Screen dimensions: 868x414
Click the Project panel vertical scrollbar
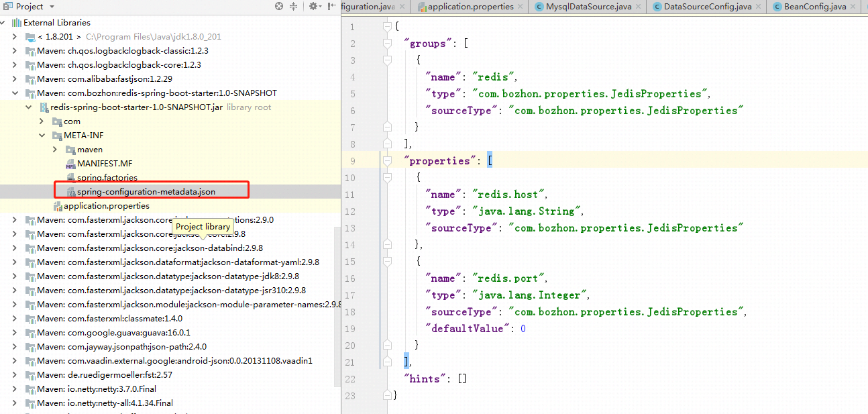coord(337,307)
